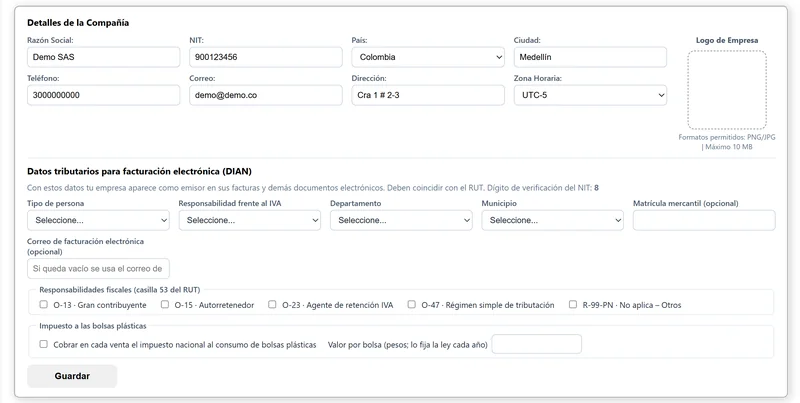Check O-13 Gran contribuyente checkbox
Viewport: 800px width, 403px height.
tap(44, 305)
